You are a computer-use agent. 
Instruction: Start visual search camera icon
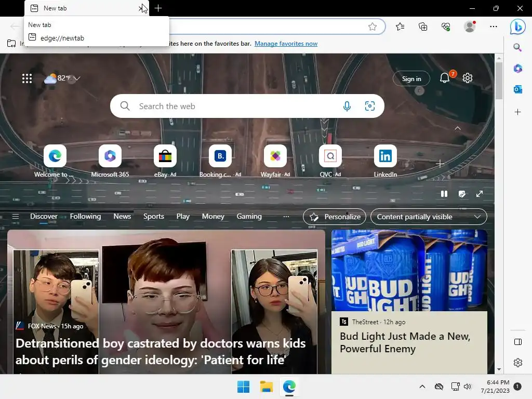point(369,106)
